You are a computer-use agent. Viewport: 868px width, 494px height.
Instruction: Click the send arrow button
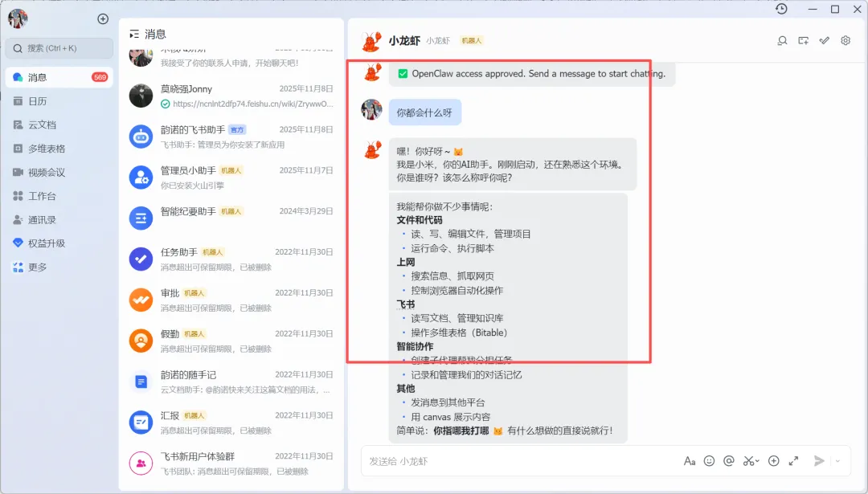[x=819, y=461]
